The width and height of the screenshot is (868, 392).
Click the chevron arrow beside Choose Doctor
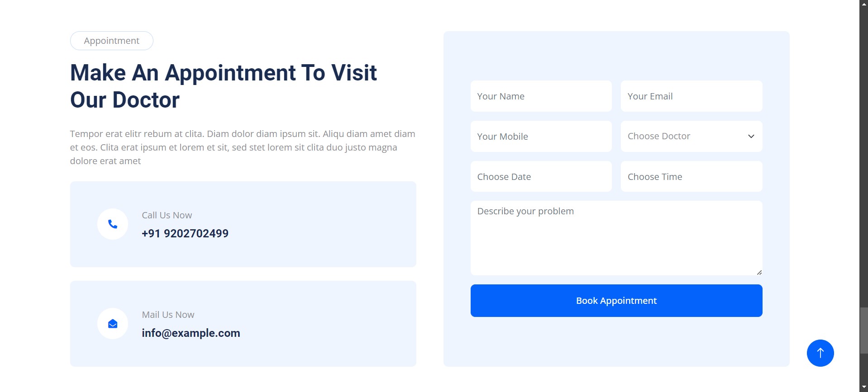point(751,137)
